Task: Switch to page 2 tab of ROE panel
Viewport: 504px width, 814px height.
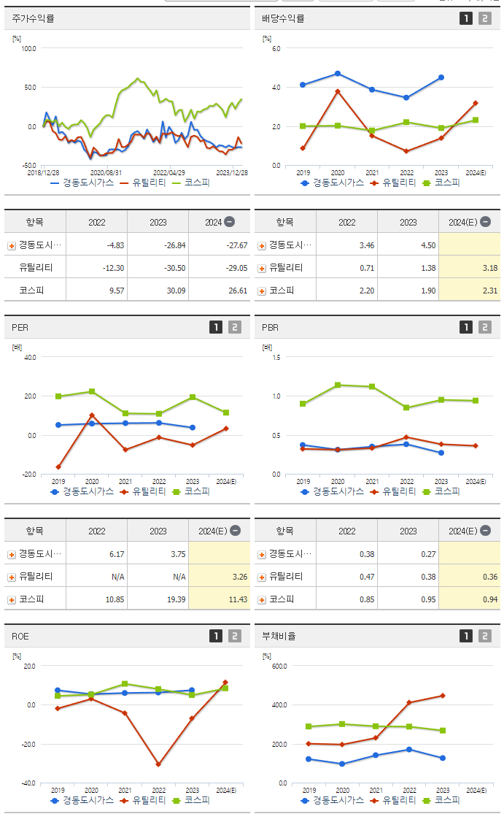Action: click(235, 636)
